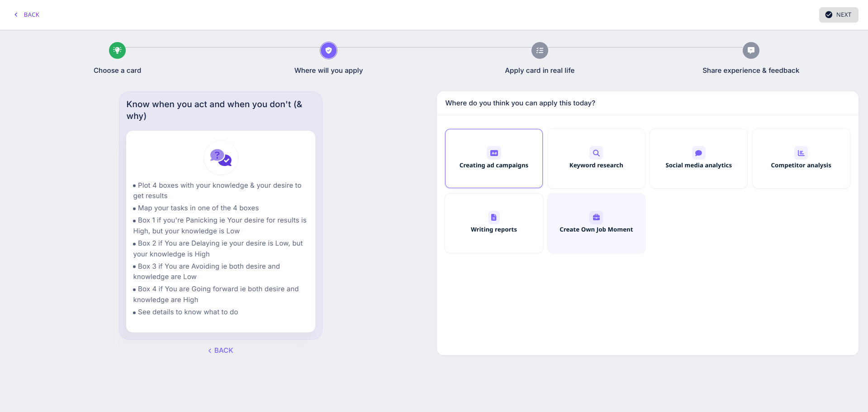Click the green lightbulb step icon
Screen dimensions: 868x412
pyautogui.click(x=117, y=50)
